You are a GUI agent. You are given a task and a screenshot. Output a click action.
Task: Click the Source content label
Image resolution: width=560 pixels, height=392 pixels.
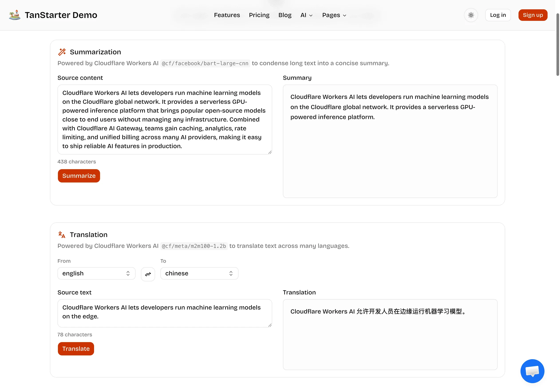tap(80, 78)
